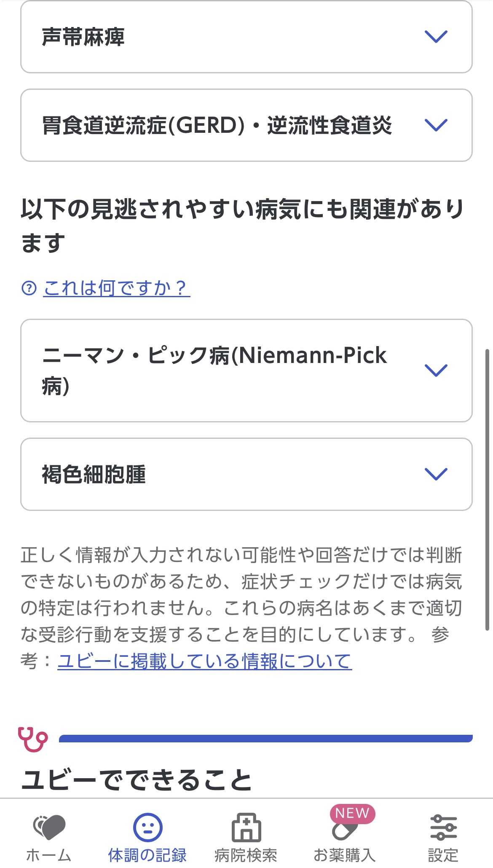
Task: Click the page scrollbar on right edge
Action: point(488,489)
